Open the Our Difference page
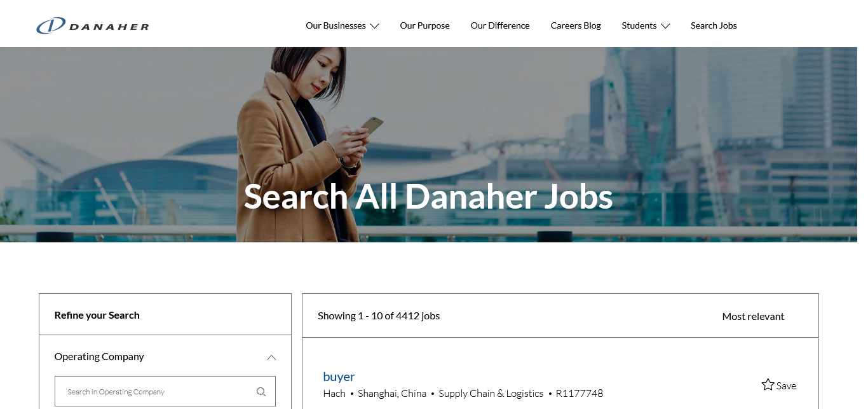Image resolution: width=868 pixels, height=409 pixels. point(500,26)
